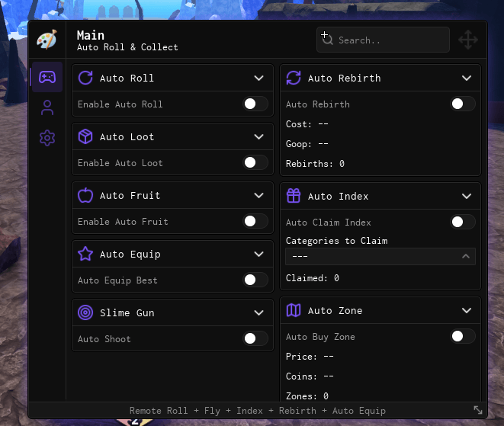The image size is (504, 426).
Task: Click the Slime Gun section title
Action: (127, 313)
